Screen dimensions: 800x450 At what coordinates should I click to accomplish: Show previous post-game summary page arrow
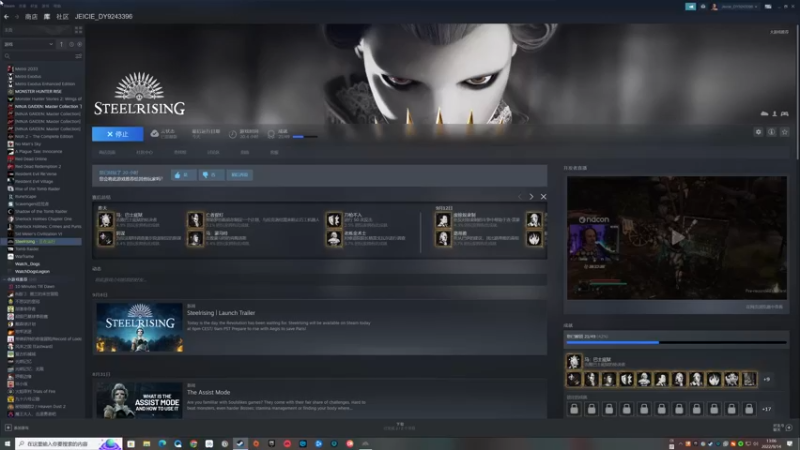tap(519, 196)
